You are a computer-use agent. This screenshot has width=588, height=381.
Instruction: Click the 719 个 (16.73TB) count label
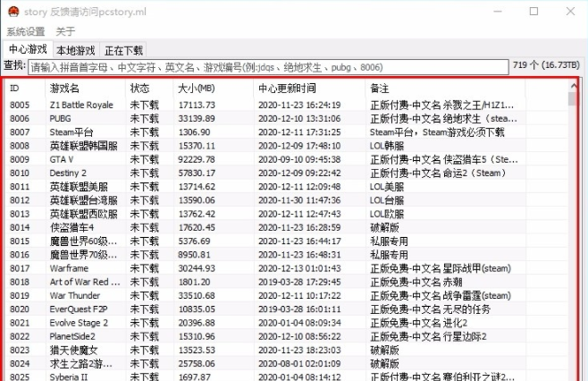(x=546, y=65)
